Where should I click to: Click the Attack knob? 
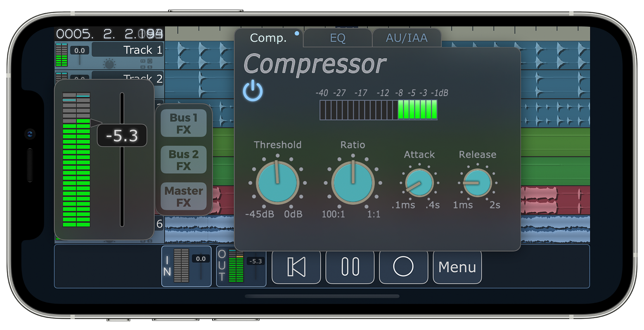[419, 183]
